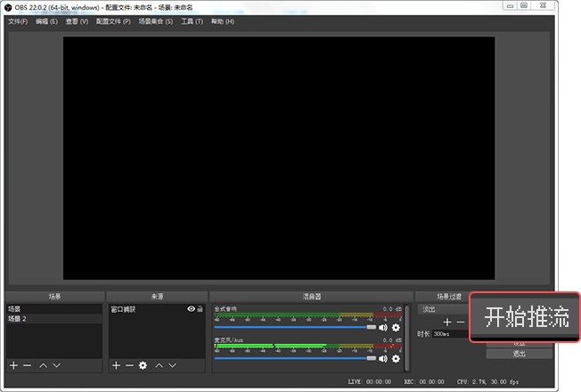Add a new scene with plus icon
Screen dimensions: 581x392
point(14,365)
